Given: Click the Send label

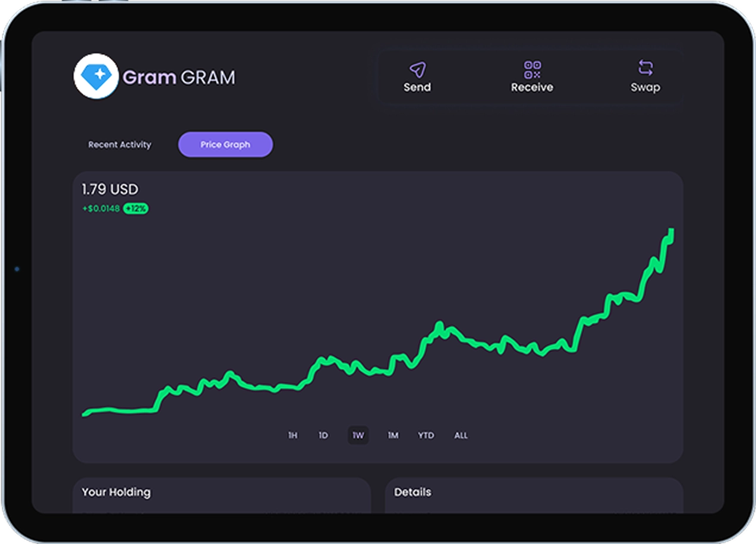Looking at the screenshot, I should [x=417, y=87].
